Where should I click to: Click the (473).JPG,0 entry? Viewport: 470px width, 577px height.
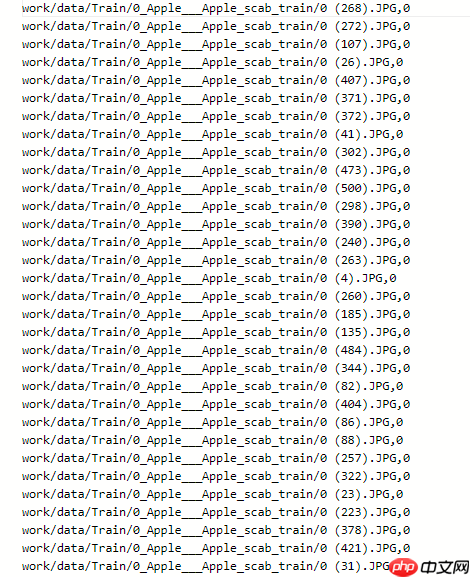[x=216, y=170]
